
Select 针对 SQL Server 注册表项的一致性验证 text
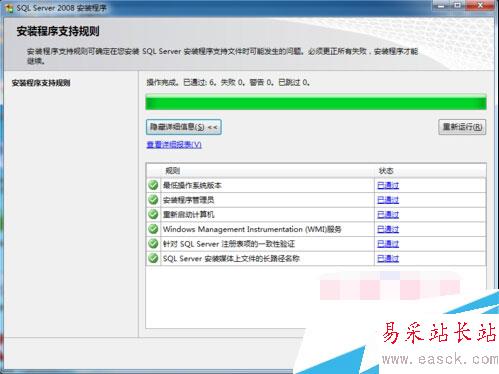coord(229,244)
